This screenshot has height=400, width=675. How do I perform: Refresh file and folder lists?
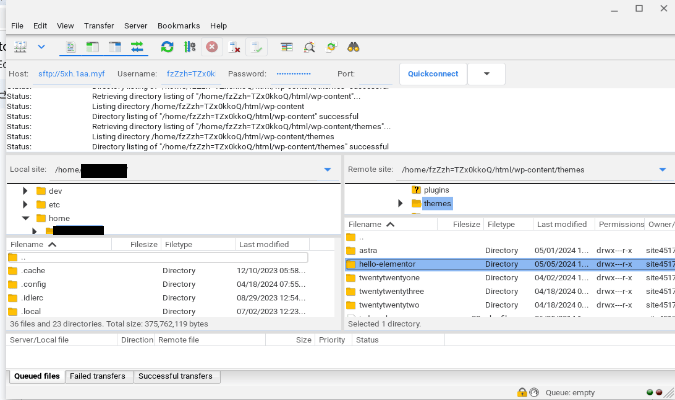pyautogui.click(x=167, y=47)
